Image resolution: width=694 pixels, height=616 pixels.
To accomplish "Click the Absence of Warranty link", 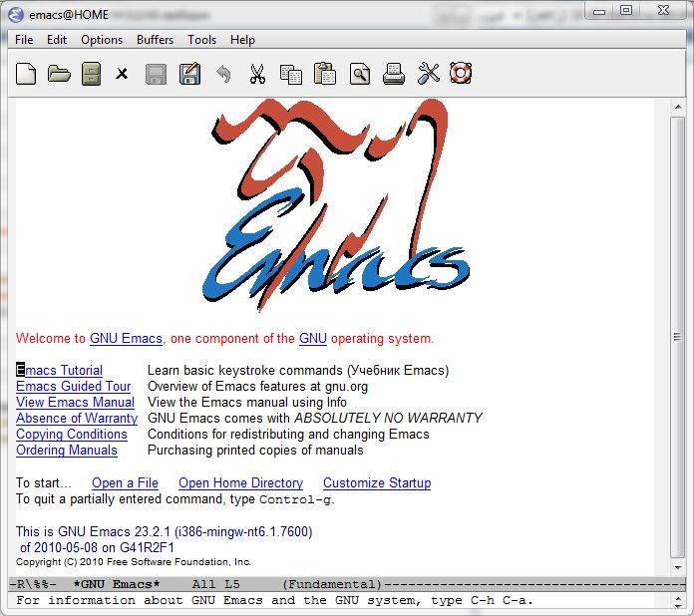I will pos(77,419).
